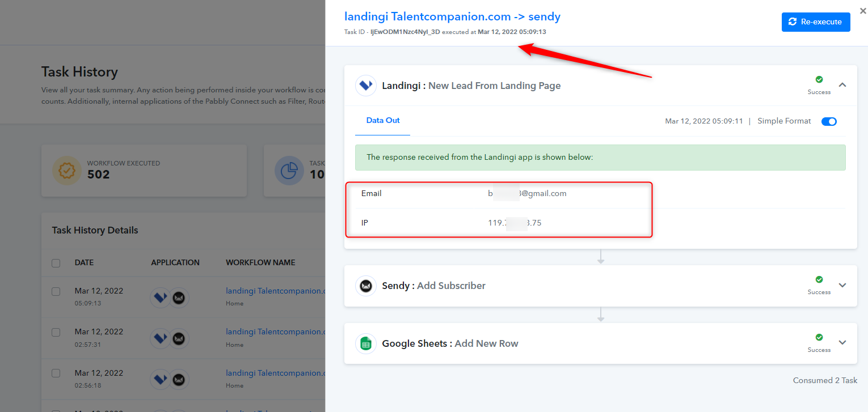Click the 'Consumed 2 Task' text
868x412 pixels.
click(825, 380)
